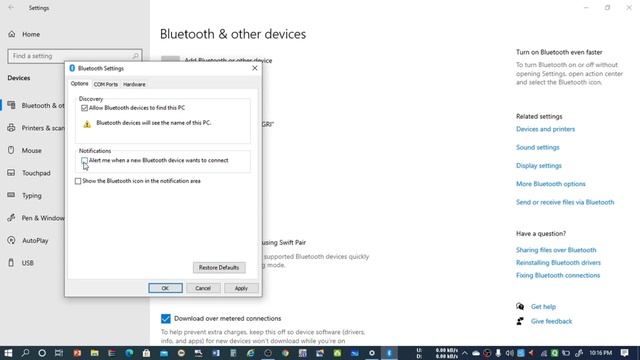640x360 pixels.
Task: Click the Give feedback icon
Action: tap(520, 321)
